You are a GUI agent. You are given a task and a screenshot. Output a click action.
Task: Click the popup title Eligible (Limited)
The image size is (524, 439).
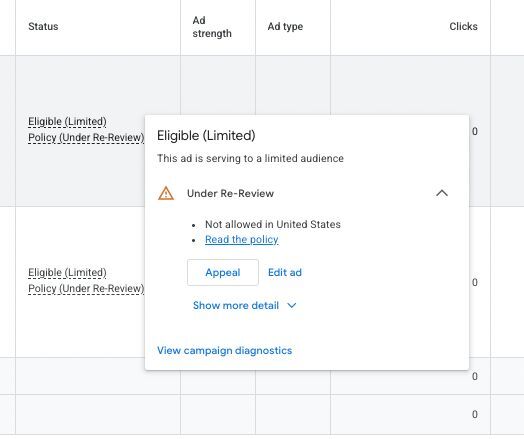coord(206,136)
